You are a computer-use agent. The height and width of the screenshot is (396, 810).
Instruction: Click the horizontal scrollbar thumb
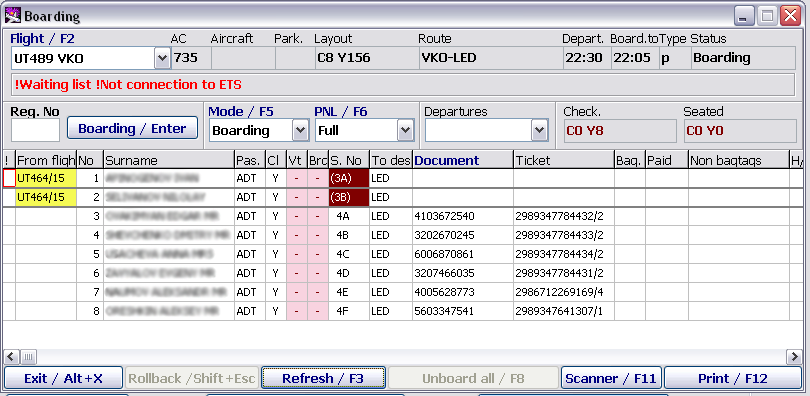tap(28, 356)
